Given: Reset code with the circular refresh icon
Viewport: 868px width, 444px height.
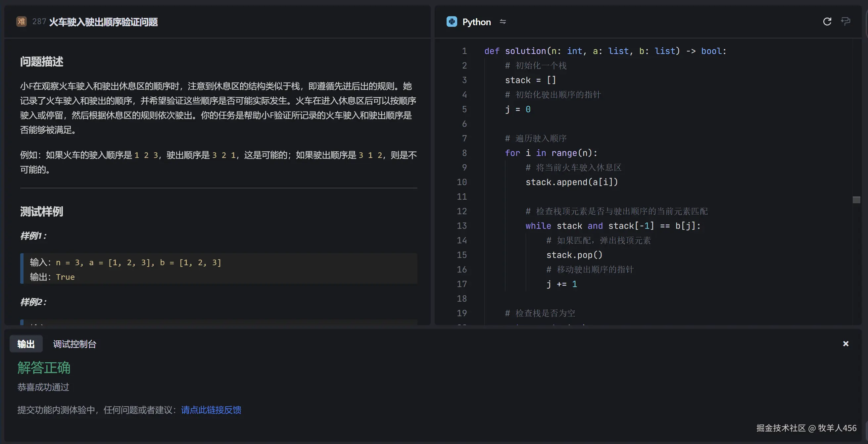Looking at the screenshot, I should tap(827, 22).
